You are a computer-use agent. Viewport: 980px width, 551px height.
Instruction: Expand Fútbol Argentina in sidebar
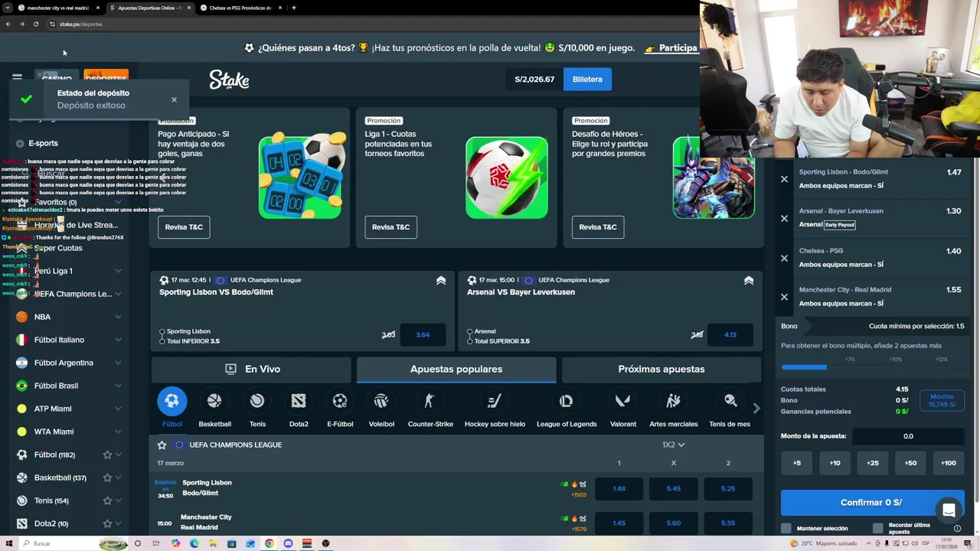[118, 363]
